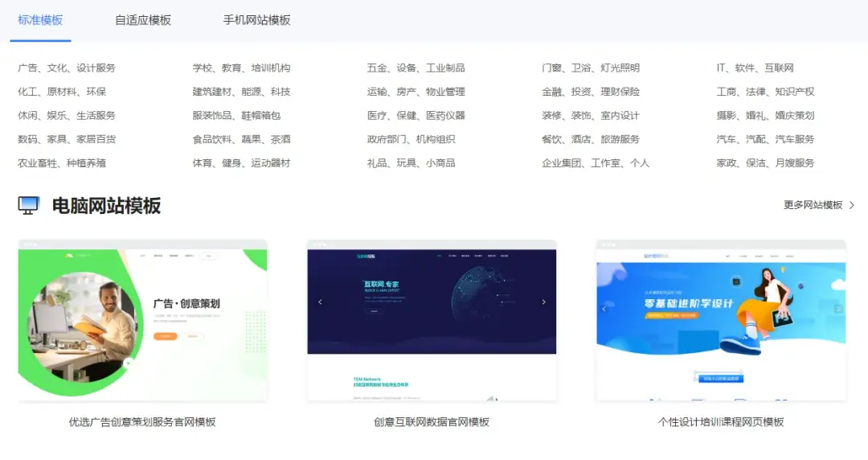This screenshot has width=868, height=460.
Task: Click the computer monitor icon beside 电脑网站模板
Action: point(28,206)
